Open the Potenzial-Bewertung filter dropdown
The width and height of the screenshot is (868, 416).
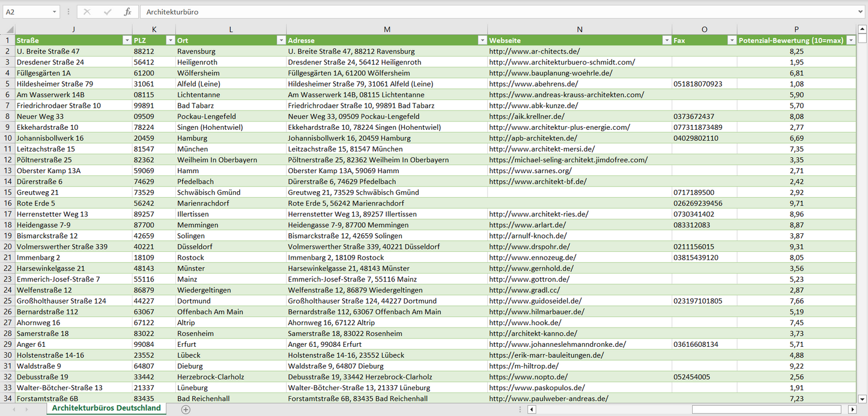point(851,40)
